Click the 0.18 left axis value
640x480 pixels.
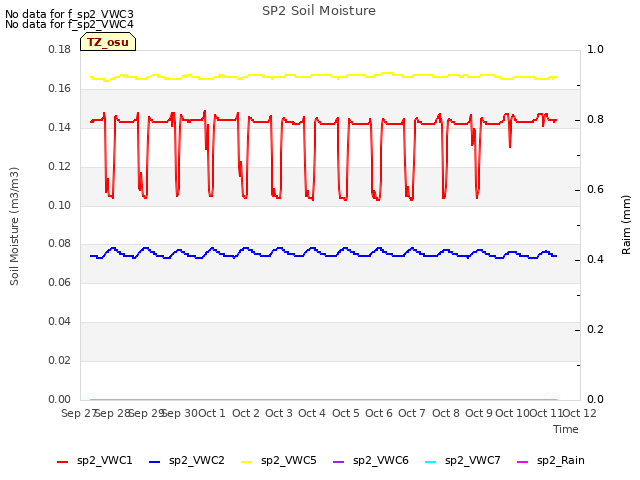coord(60,49)
